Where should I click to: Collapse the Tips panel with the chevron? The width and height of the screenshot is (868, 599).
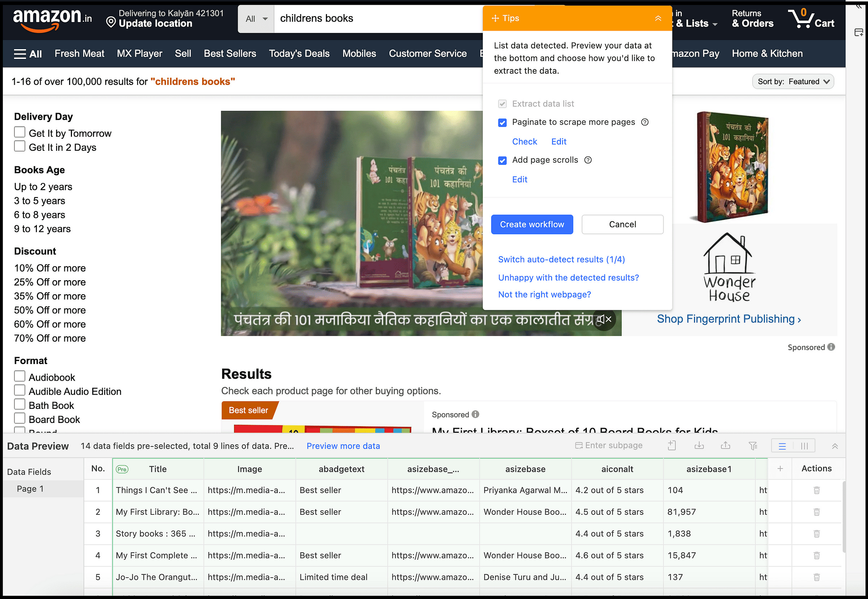tap(658, 18)
